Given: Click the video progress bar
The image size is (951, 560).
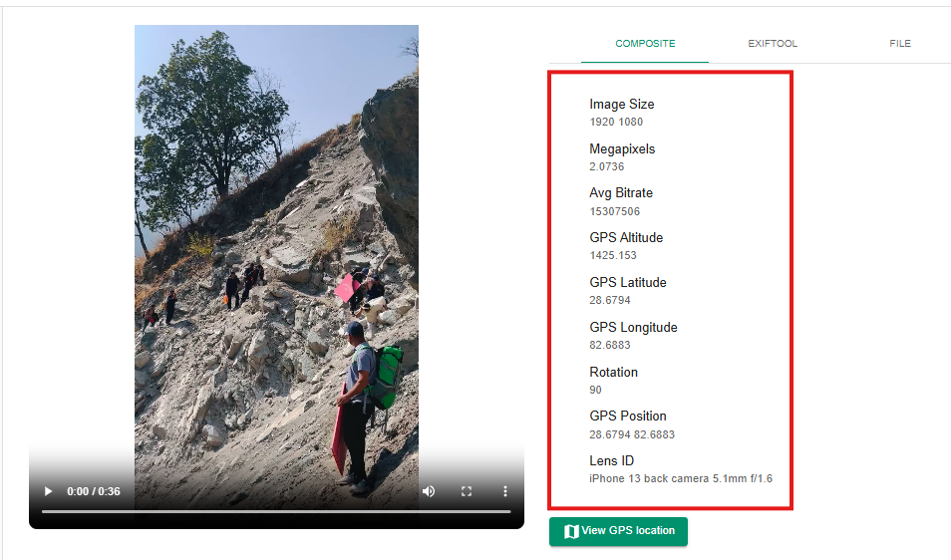Looking at the screenshot, I should coord(276,512).
